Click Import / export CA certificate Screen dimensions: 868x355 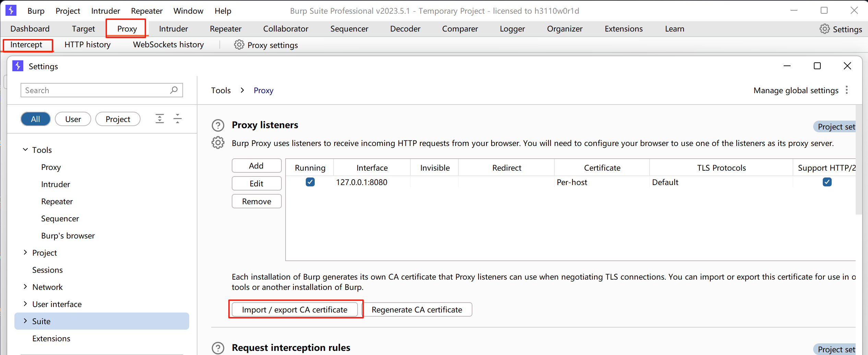pos(294,309)
